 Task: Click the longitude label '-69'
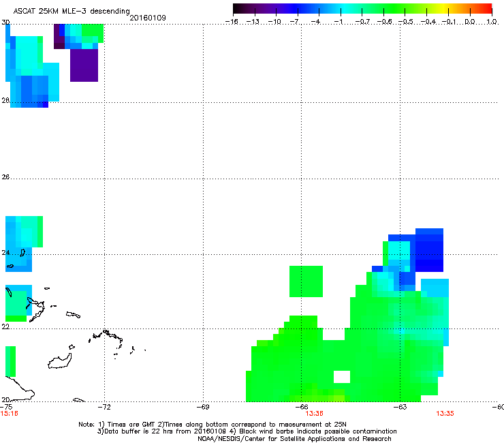click(203, 407)
